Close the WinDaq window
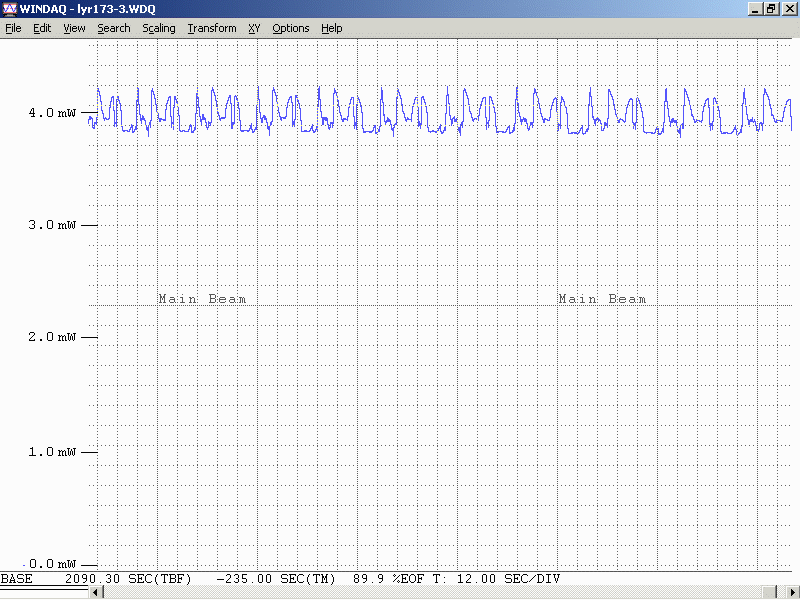 (x=789, y=9)
